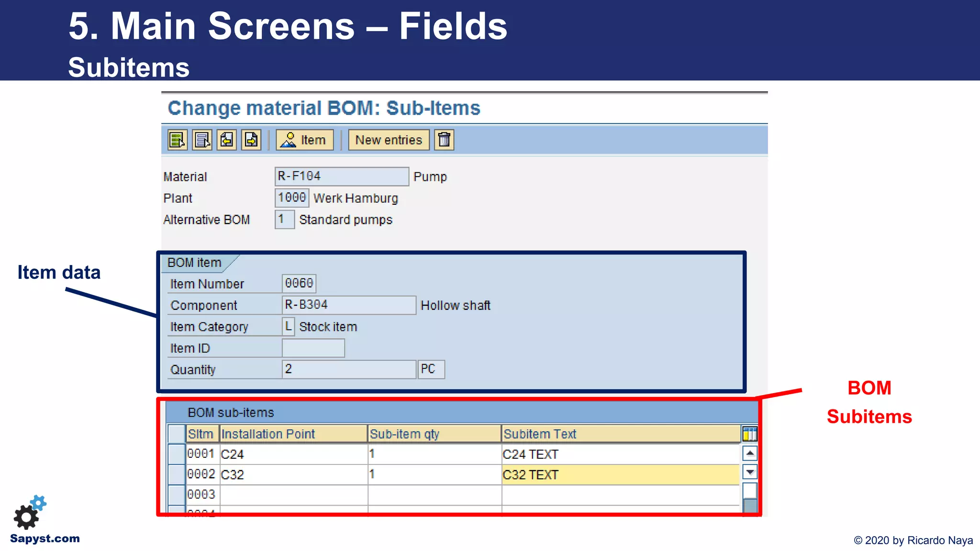Click the C32 installation point cell
Image resolution: width=980 pixels, height=551 pixels.
point(293,474)
